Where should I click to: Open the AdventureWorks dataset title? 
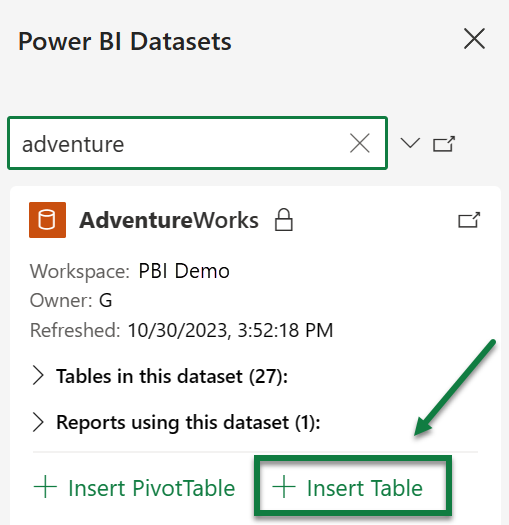(x=169, y=220)
